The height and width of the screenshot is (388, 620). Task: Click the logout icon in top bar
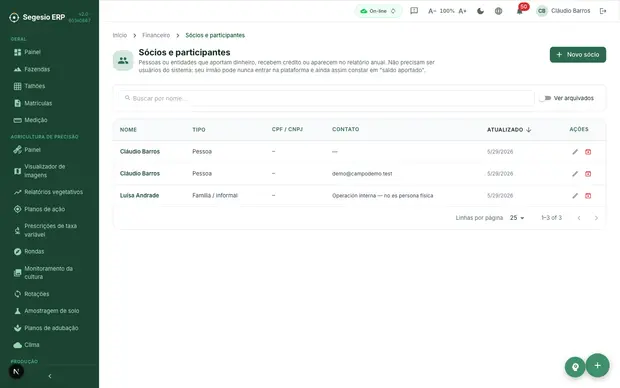[x=603, y=11]
